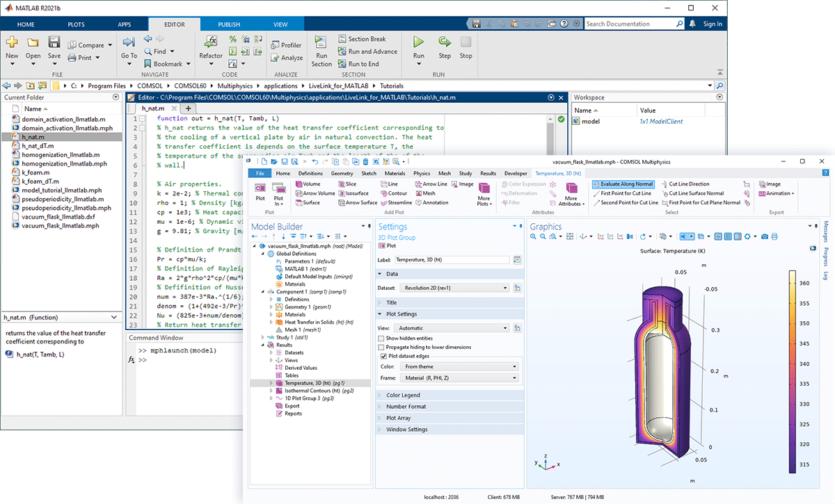
Task: Toggle Evaluate Along Normal in COMSOL ribbon
Action: 623,184
